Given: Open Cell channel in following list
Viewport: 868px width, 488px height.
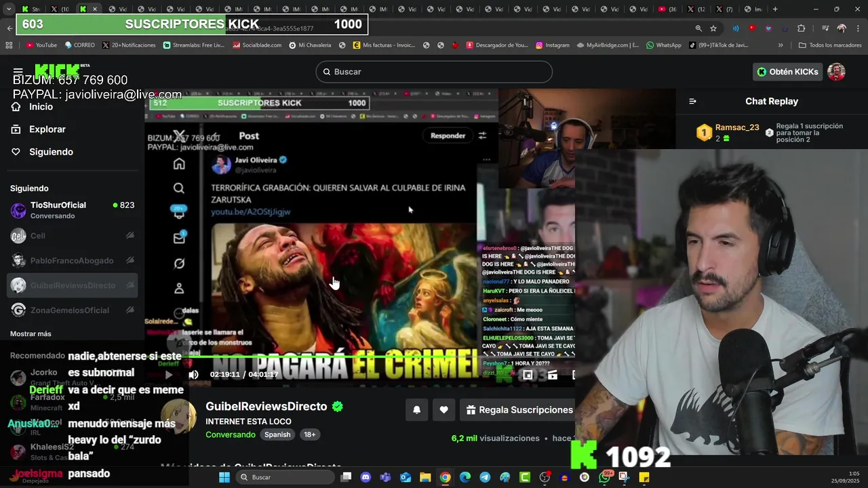Looking at the screenshot, I should (72, 236).
